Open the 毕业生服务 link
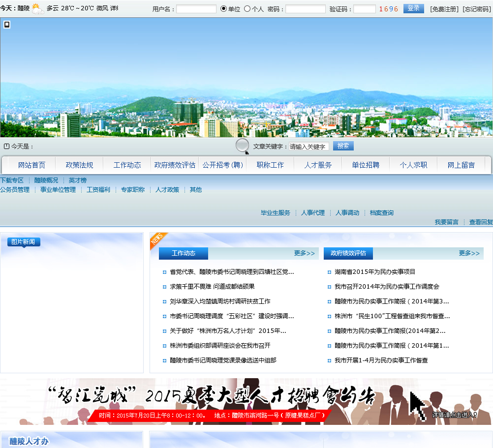The width and height of the screenshot is (493, 448). 276,213
